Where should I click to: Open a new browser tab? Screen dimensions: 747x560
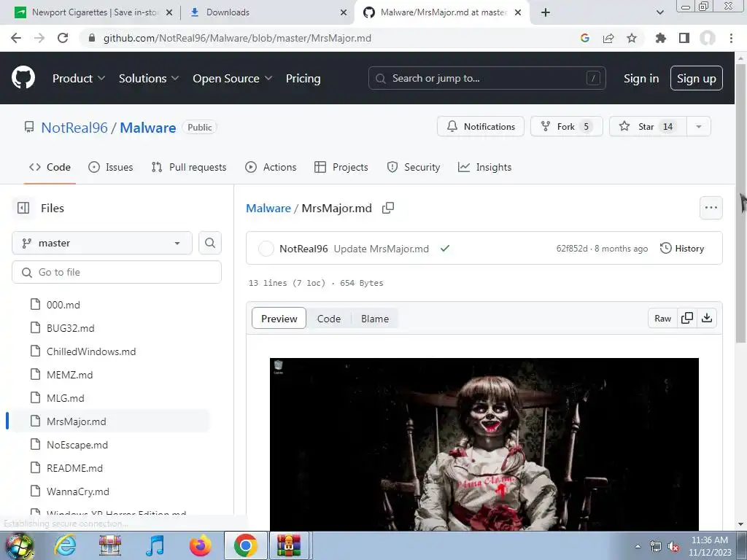(546, 12)
